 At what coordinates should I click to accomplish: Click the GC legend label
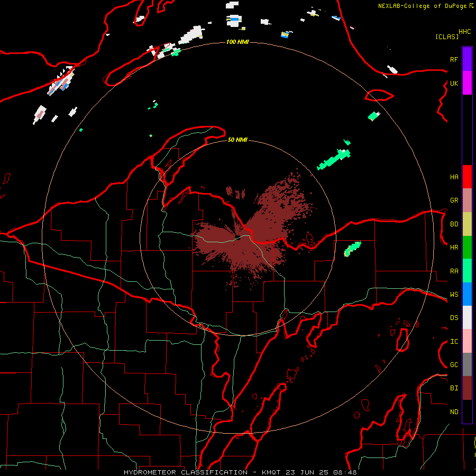pos(454,365)
